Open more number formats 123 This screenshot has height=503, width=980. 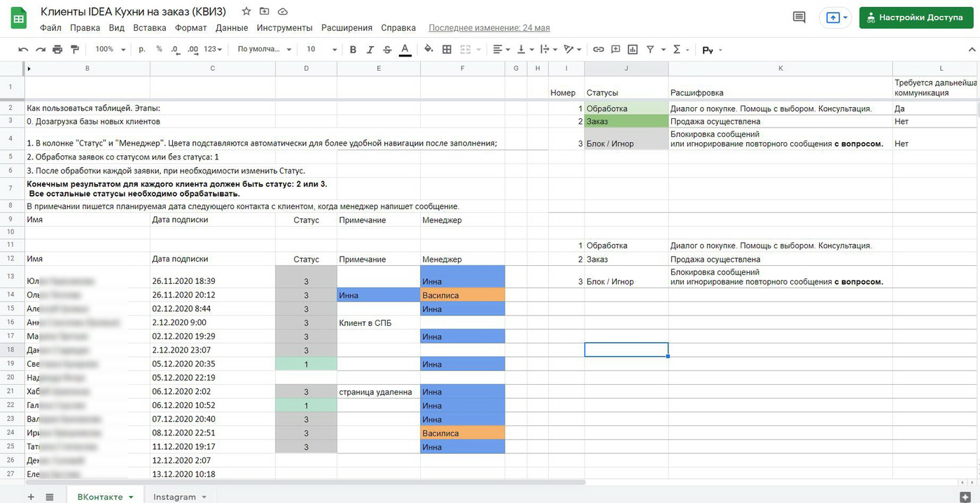pyautogui.click(x=213, y=50)
